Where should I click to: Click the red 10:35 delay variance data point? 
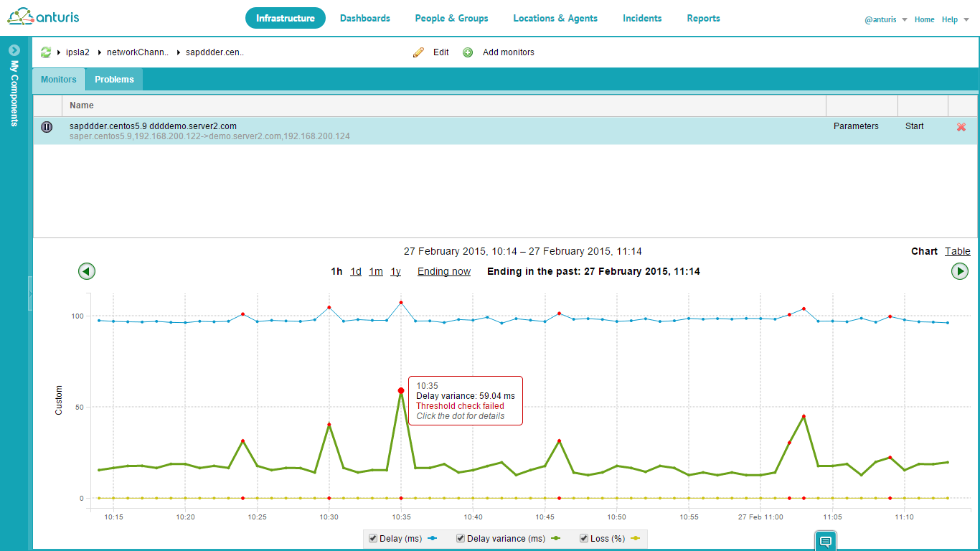(x=401, y=391)
